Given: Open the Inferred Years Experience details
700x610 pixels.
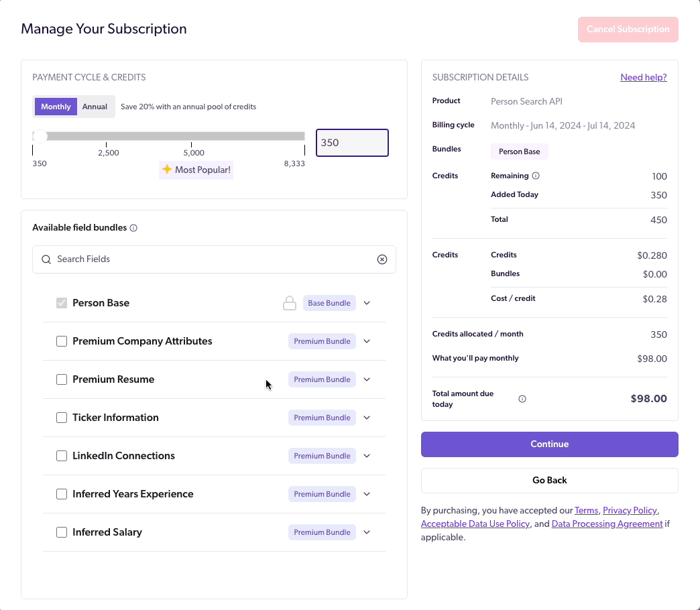Looking at the screenshot, I should click(367, 493).
